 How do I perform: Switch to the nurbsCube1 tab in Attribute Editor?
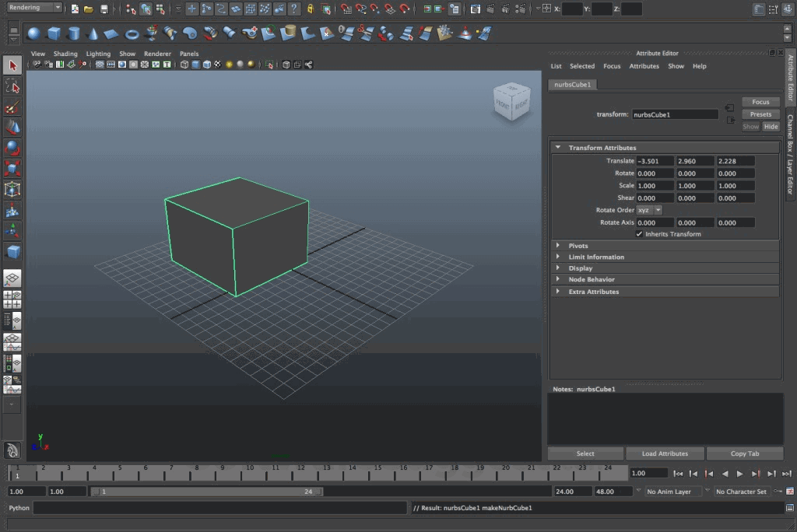point(573,84)
